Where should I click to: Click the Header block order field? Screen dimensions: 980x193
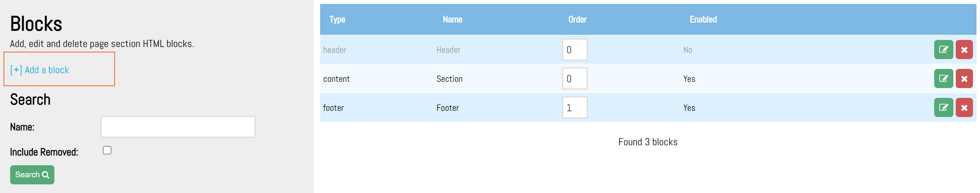(x=575, y=50)
